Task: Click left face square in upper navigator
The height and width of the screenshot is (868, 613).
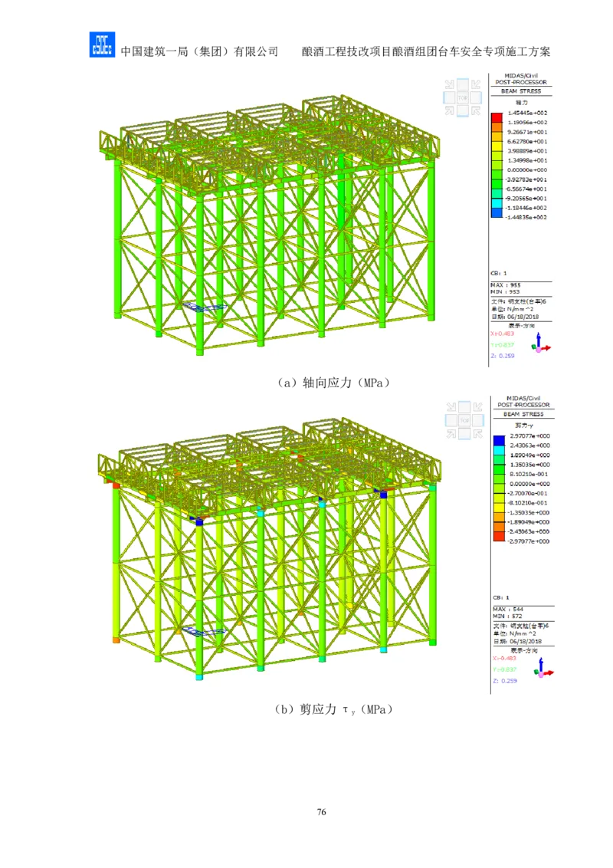Action: point(448,98)
